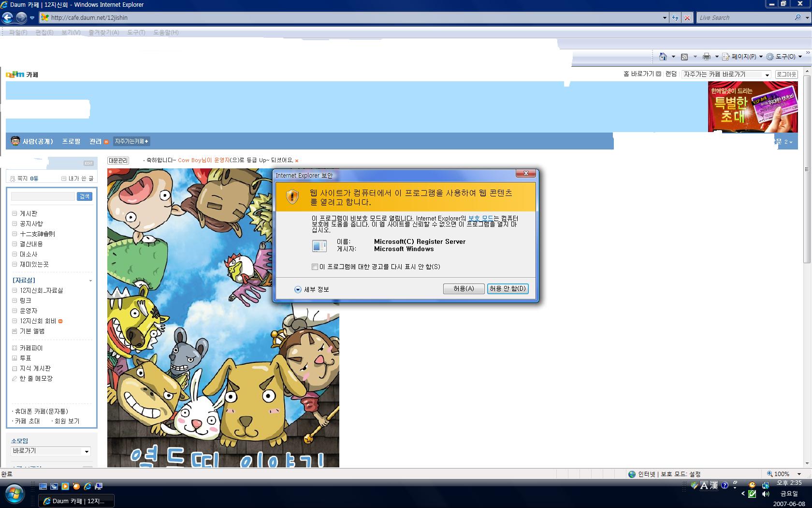Open 보기(V) menu
The height and width of the screenshot is (508, 812).
coord(71,32)
